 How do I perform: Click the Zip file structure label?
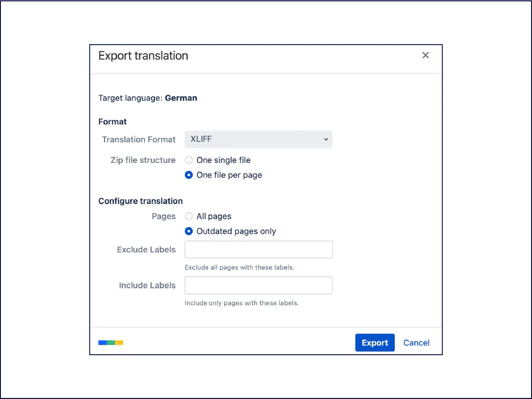[143, 160]
